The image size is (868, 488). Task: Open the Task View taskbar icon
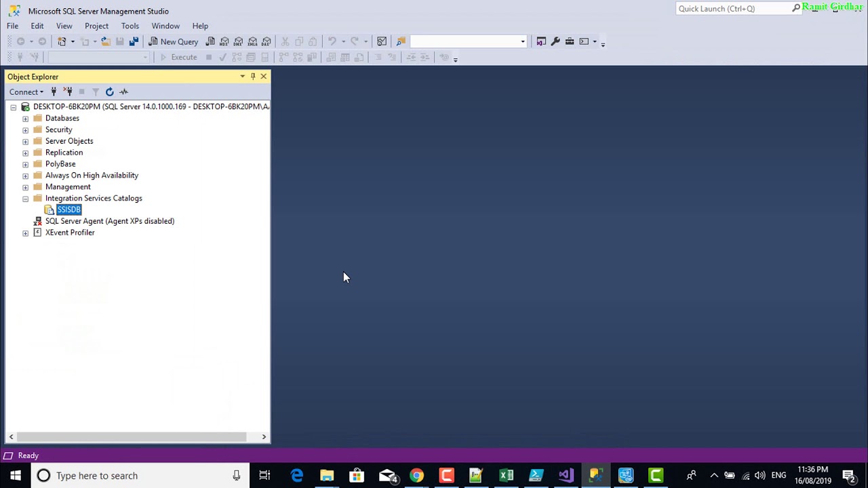pos(264,475)
